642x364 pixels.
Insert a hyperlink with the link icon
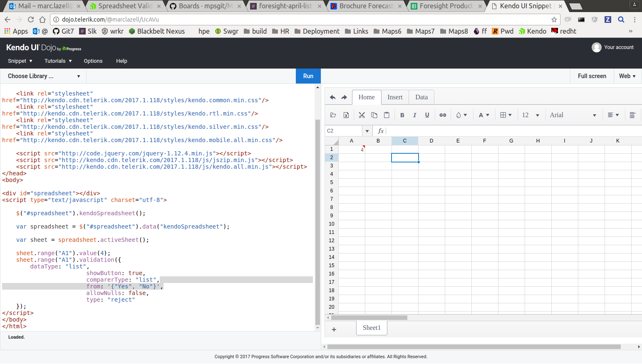coord(443,115)
